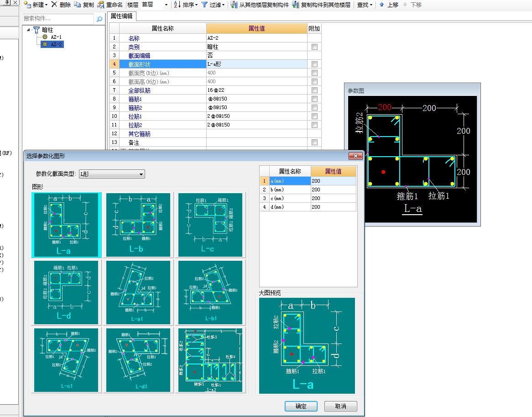
Task: Click the 重命名 rename icon
Action: click(100, 5)
